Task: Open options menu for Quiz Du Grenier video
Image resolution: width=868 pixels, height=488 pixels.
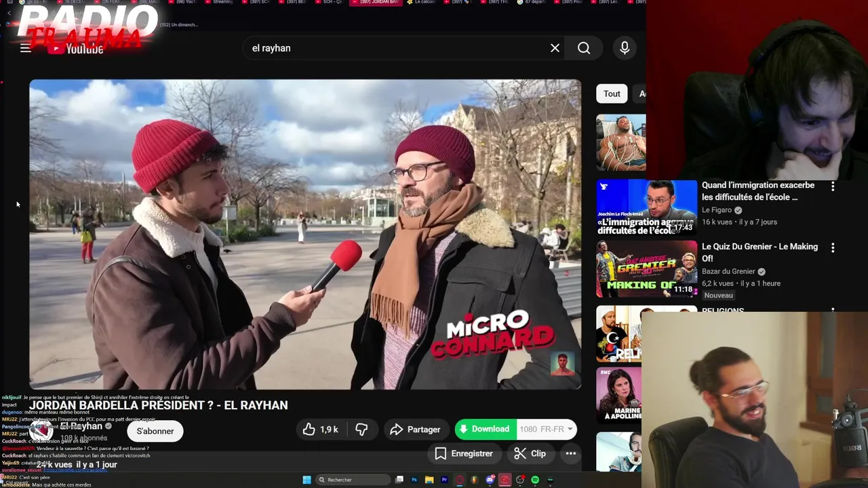Action: click(x=833, y=248)
